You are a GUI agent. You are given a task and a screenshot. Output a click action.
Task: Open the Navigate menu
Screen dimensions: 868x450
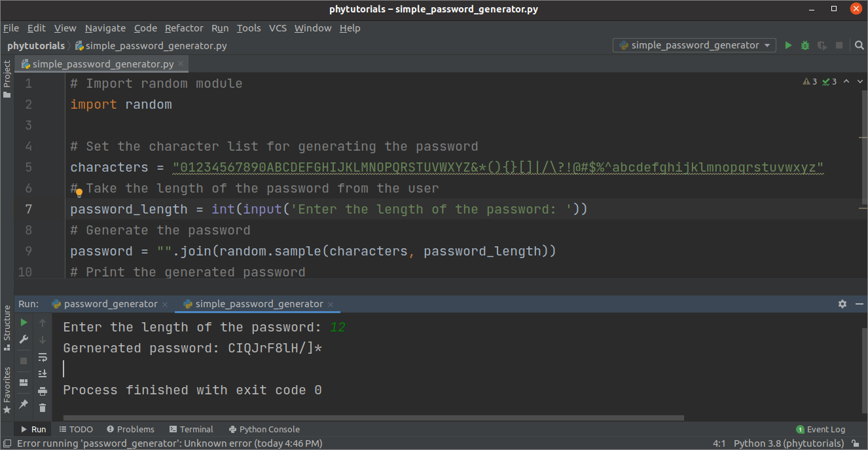coord(105,28)
